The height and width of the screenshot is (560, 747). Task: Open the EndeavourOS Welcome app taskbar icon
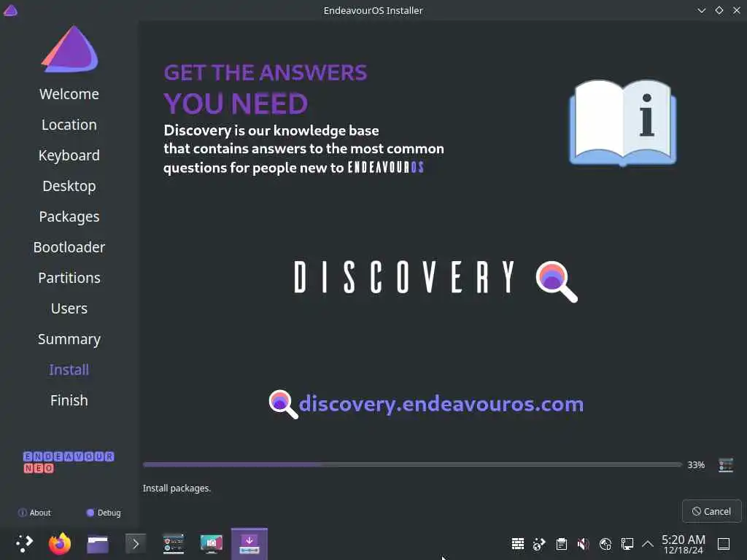tap(174, 544)
